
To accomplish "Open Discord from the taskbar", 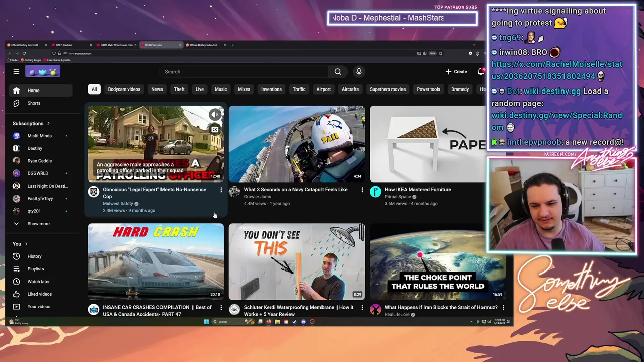I will pos(303,322).
